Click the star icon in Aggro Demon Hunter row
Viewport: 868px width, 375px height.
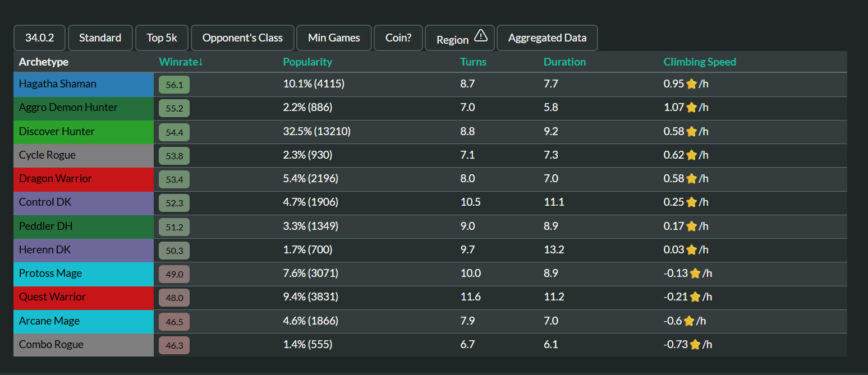691,108
